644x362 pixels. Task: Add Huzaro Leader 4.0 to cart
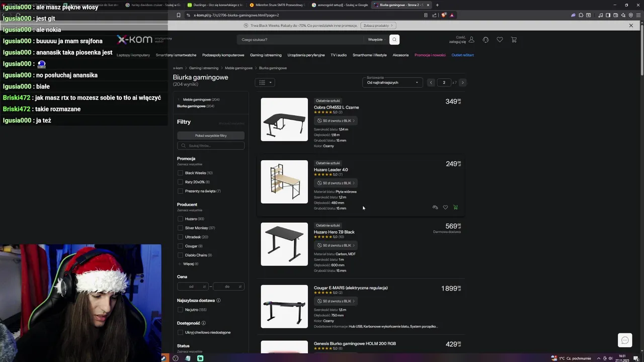click(x=455, y=207)
